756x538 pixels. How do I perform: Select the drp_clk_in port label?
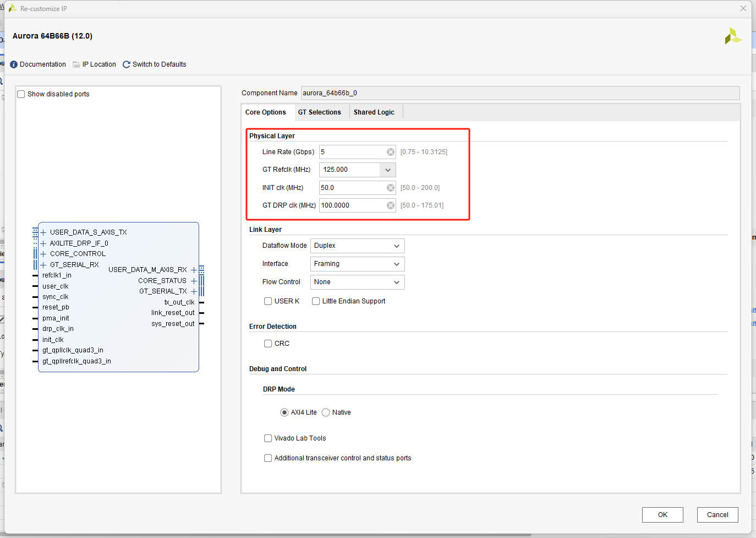pyautogui.click(x=58, y=329)
